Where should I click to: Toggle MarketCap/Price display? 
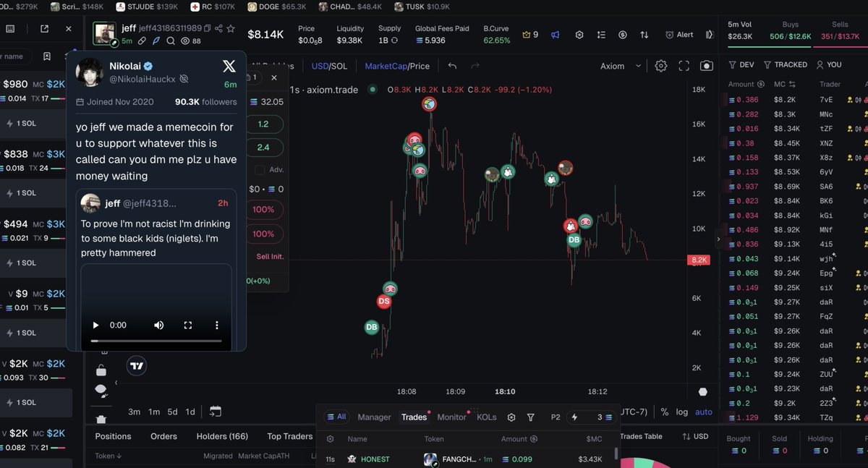point(397,66)
